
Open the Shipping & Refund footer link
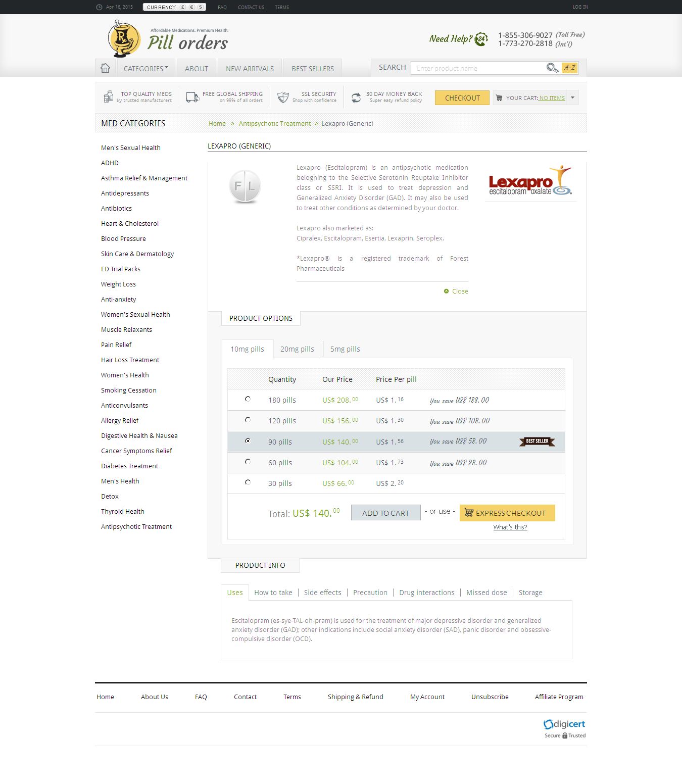[356, 697]
